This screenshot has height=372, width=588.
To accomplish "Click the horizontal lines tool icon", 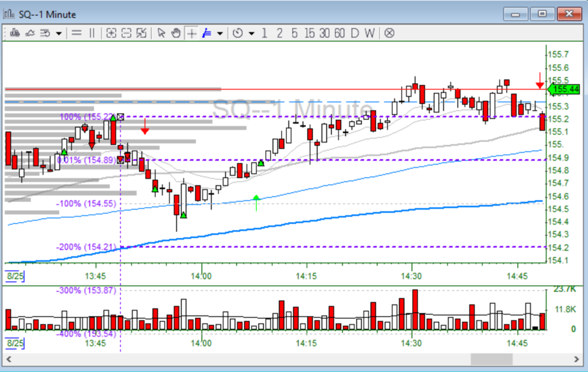I will [x=76, y=34].
